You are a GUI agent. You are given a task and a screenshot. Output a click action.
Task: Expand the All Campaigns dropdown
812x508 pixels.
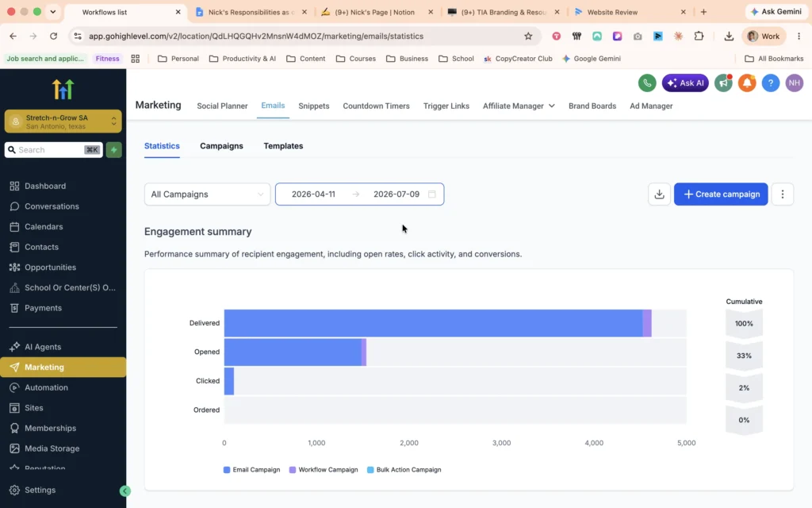pos(207,194)
